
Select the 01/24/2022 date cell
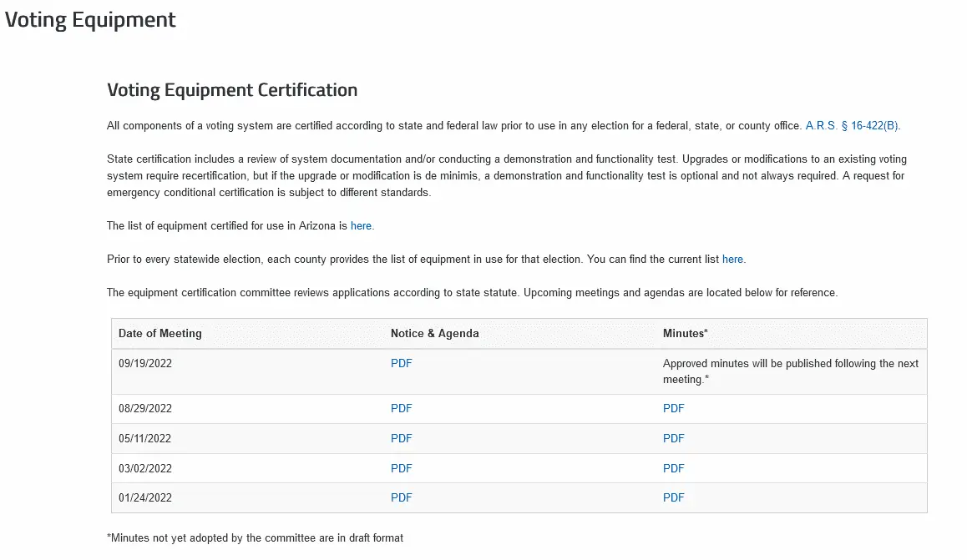point(145,498)
